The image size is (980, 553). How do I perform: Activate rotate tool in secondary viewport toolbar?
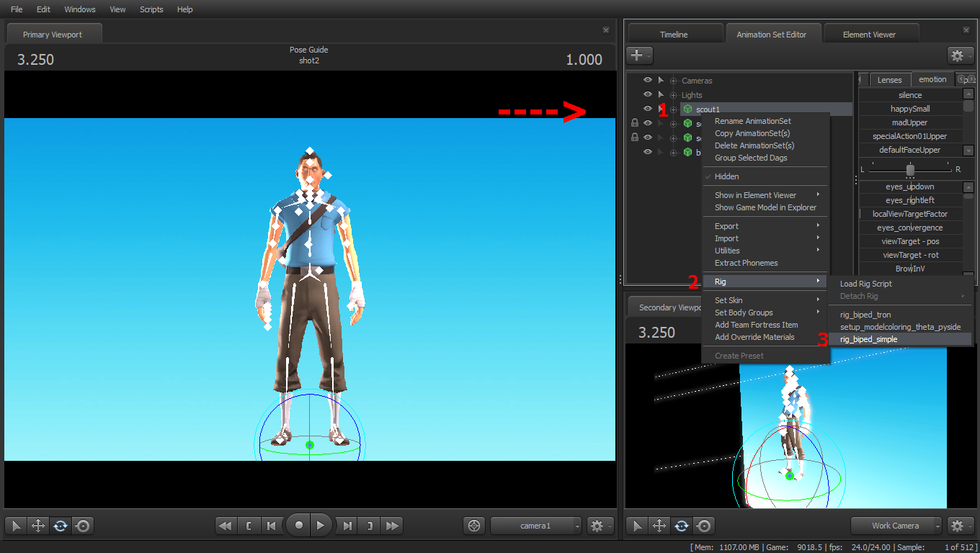682,526
